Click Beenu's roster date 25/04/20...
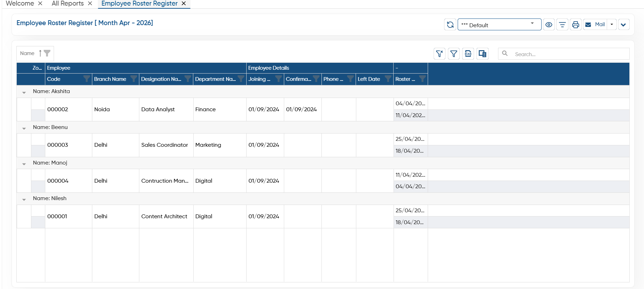The width and height of the screenshot is (644, 289). pyautogui.click(x=411, y=139)
